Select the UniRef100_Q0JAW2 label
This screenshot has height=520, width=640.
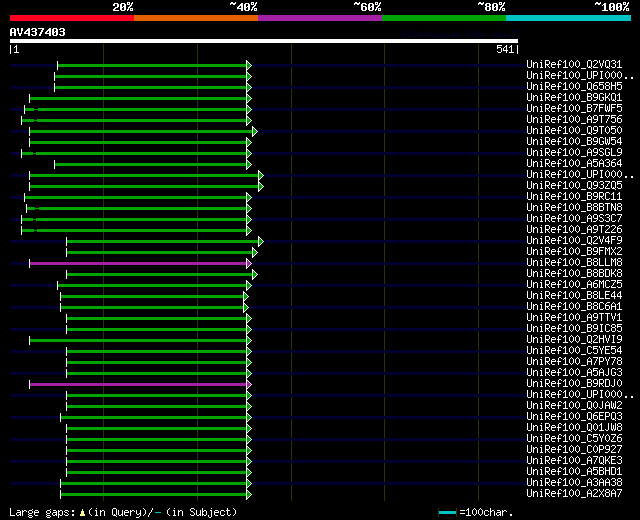click(574, 406)
